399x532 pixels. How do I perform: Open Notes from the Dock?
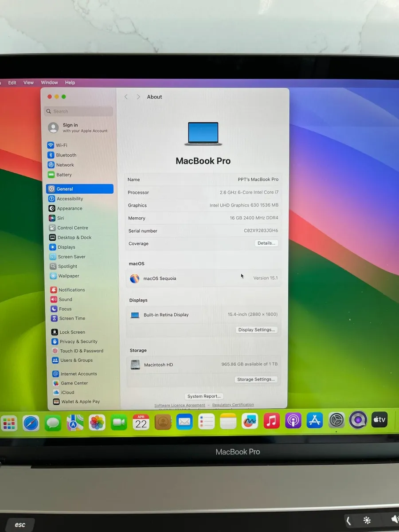pos(228,421)
